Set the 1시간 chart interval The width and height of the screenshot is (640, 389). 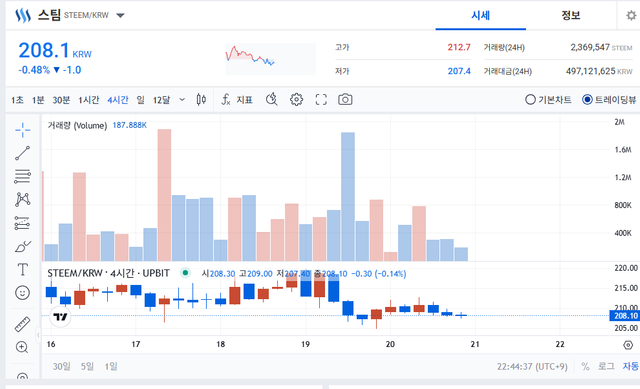89,100
